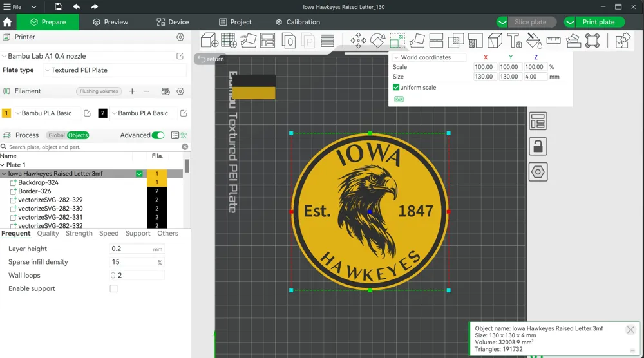The image size is (644, 358).
Task: Check the Enable support checkbox
Action: [x=113, y=288]
